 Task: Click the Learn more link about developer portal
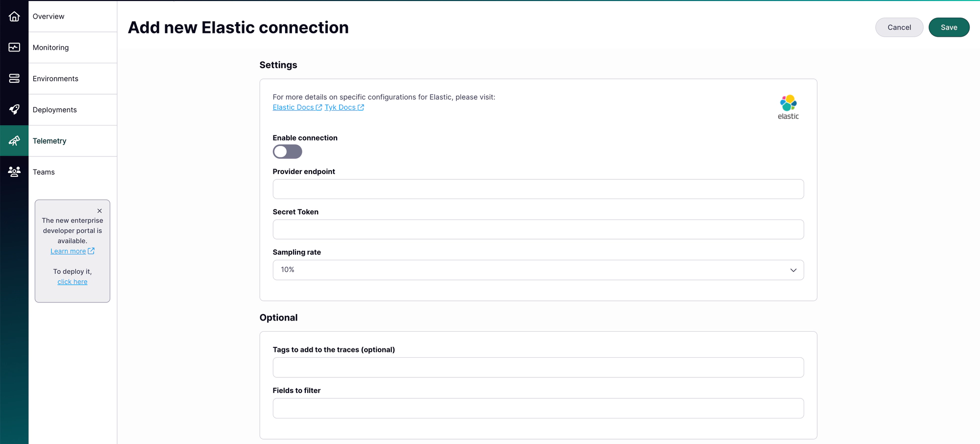point(69,250)
